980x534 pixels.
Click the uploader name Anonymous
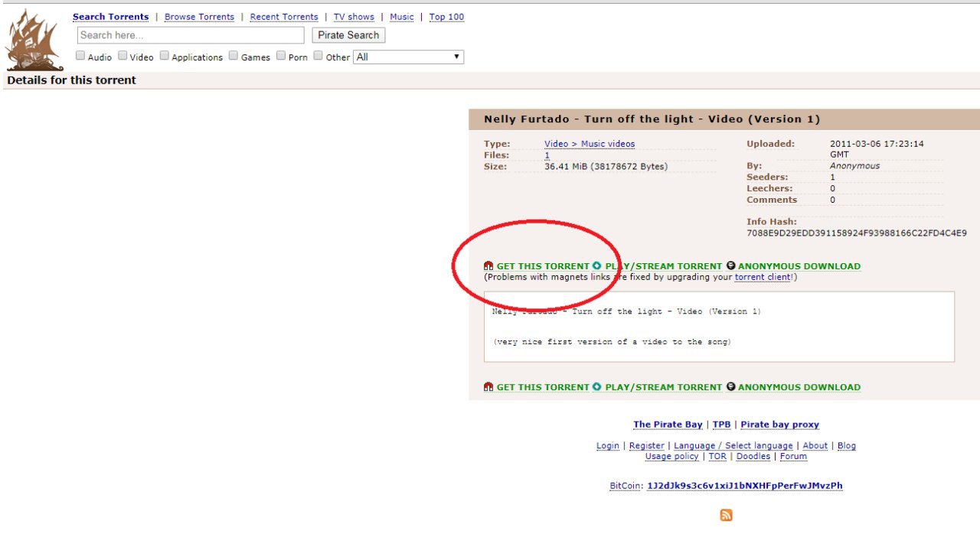[854, 166]
